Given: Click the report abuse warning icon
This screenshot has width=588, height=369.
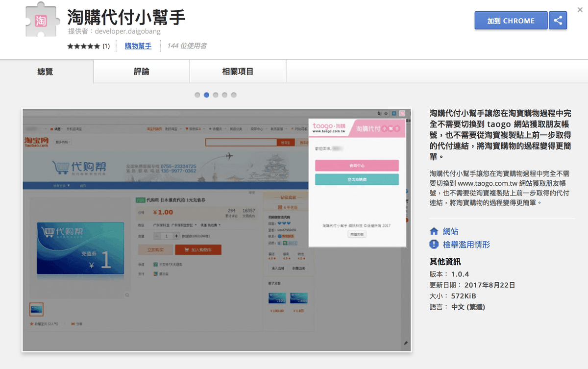Looking at the screenshot, I should [434, 245].
